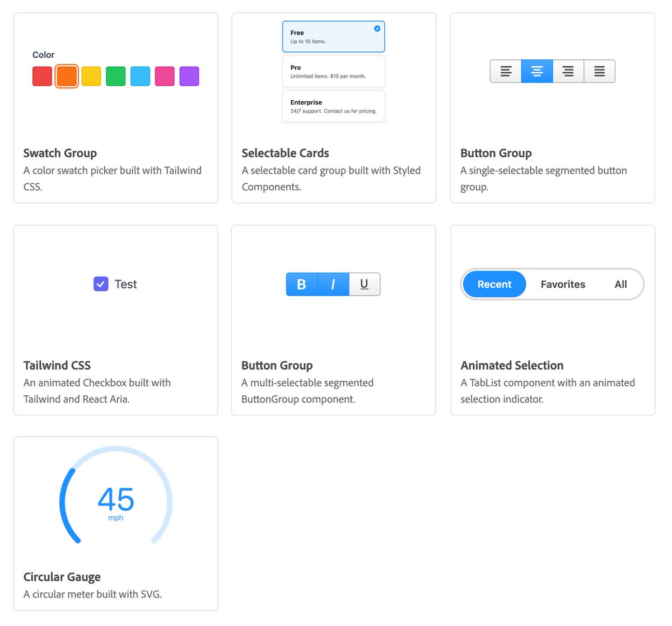Click 'Unlimited items. $10 per month.' text
Viewport: 672px width, 626px height.
click(328, 76)
